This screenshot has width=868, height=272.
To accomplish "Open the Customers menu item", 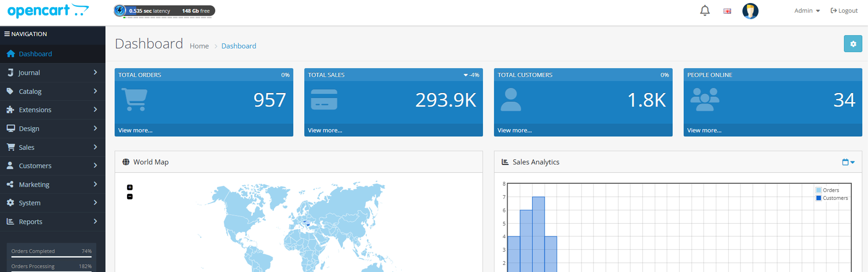I will [53, 166].
